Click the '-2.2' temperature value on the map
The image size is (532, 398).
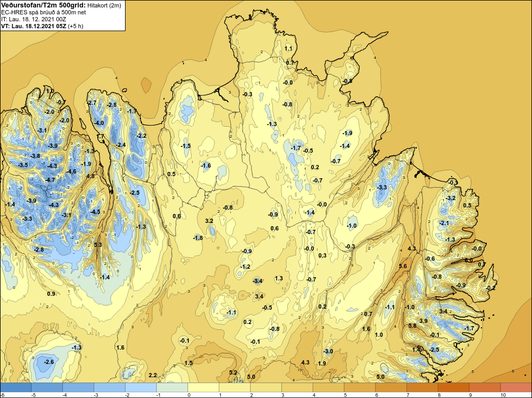pyautogui.click(x=142, y=136)
